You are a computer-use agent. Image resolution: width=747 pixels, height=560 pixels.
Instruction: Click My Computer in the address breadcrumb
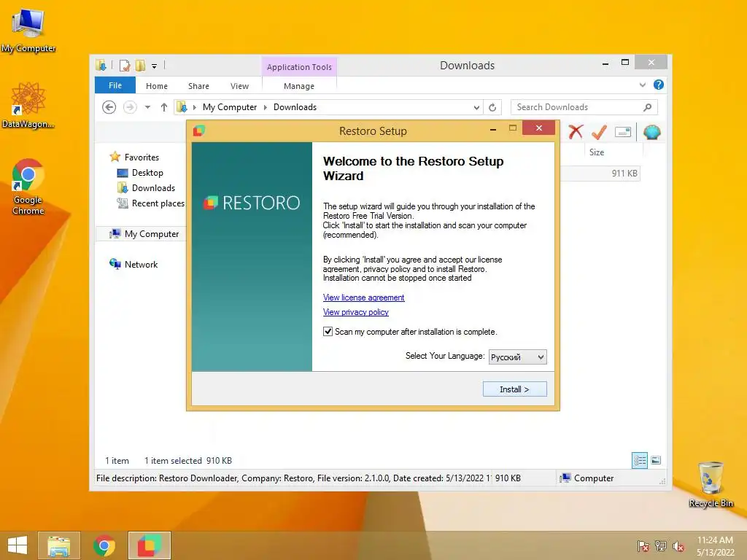(230, 107)
